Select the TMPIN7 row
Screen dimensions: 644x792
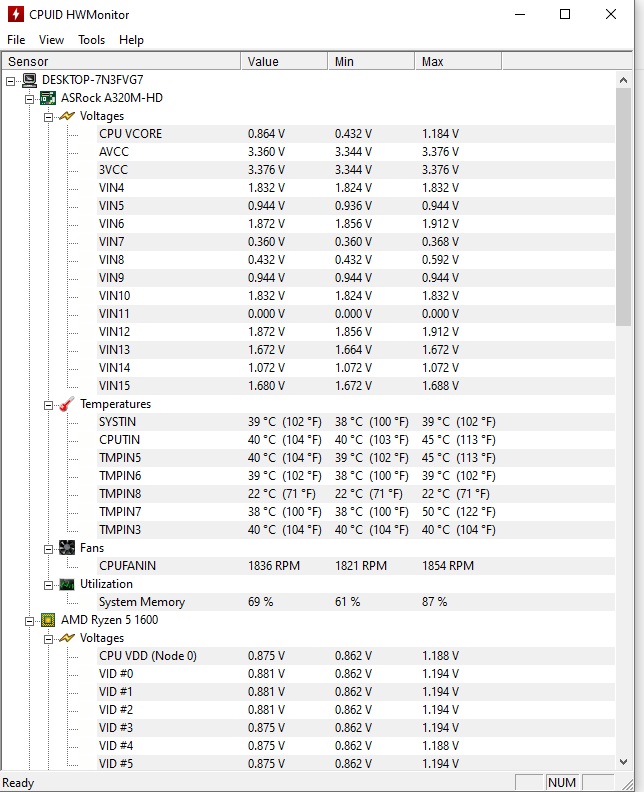coord(356,512)
